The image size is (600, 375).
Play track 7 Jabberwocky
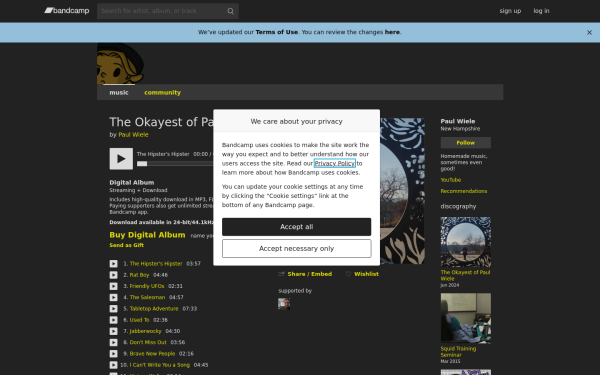coord(114,331)
